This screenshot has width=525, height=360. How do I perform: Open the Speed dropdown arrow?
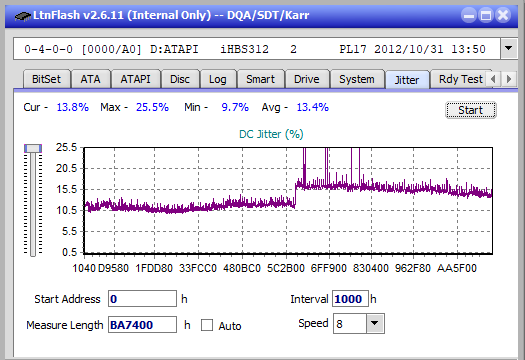[x=375, y=323]
